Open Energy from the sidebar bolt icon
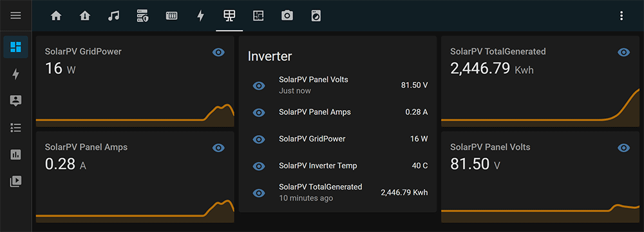This screenshot has width=644, height=232. [x=15, y=74]
